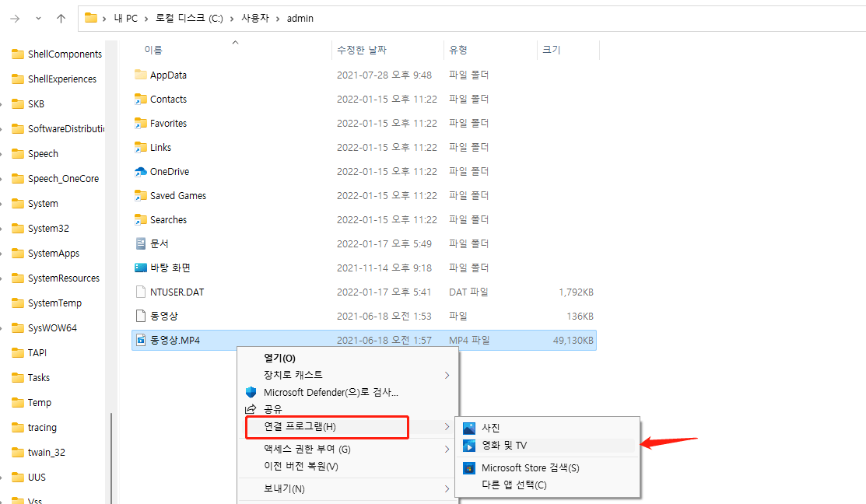Click the 다른 앱 선택 option

click(x=514, y=486)
